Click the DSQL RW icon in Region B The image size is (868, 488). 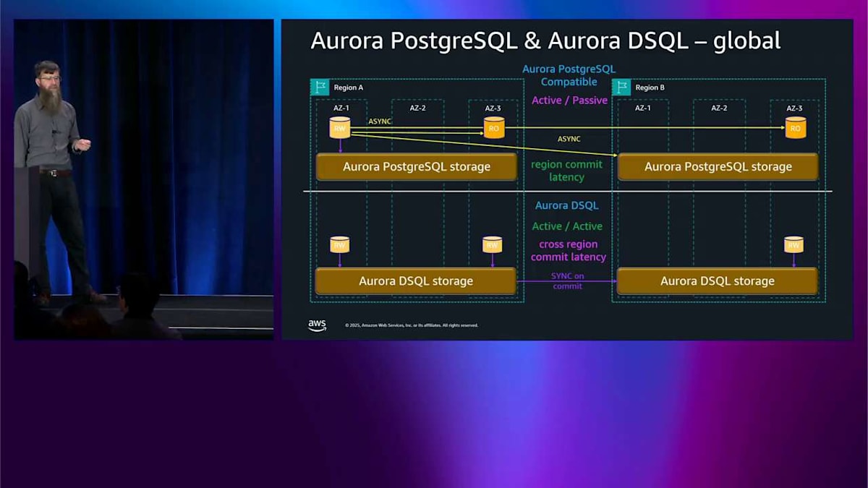point(793,244)
